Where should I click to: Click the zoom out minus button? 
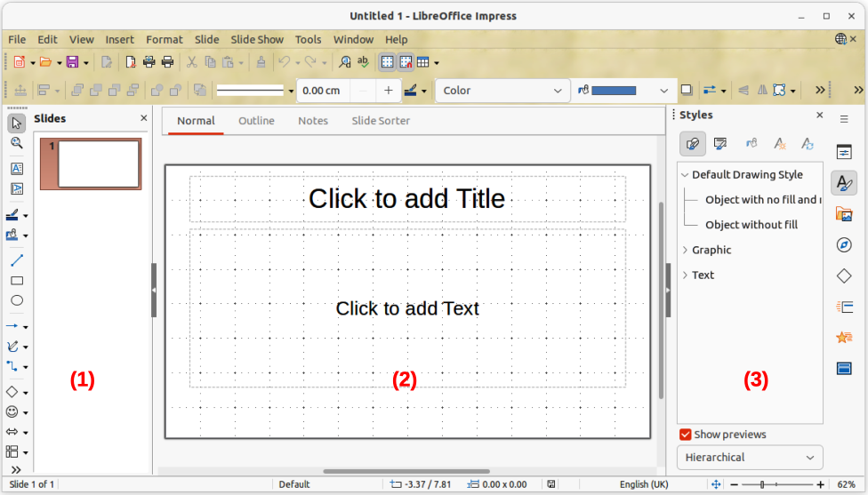[x=734, y=484]
